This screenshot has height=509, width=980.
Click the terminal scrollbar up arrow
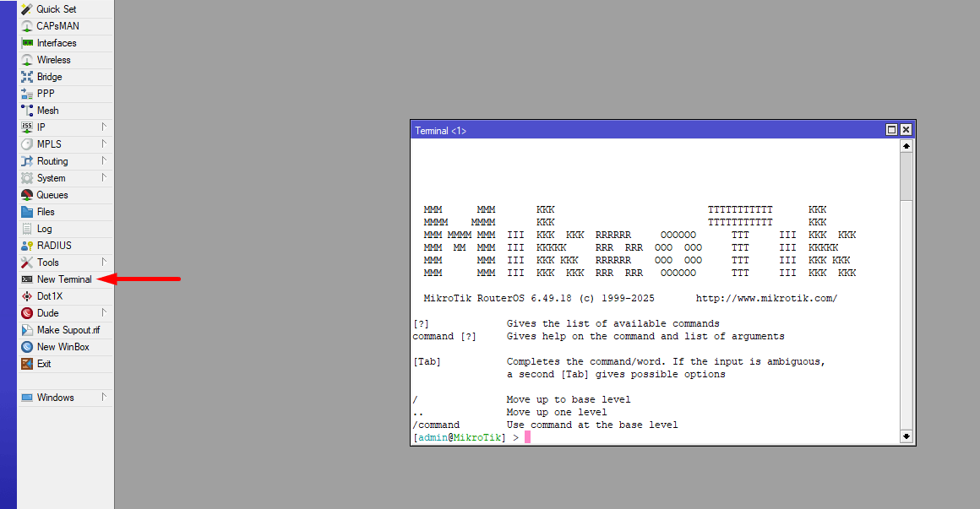tap(906, 145)
